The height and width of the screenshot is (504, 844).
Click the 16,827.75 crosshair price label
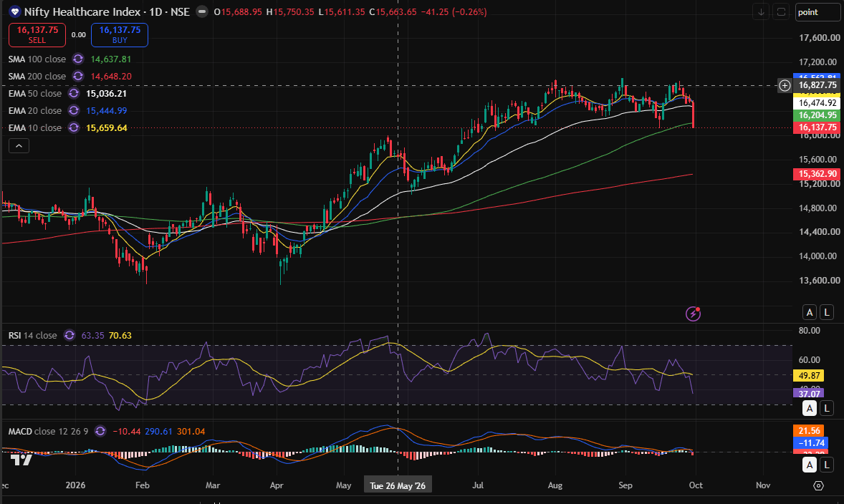pos(817,85)
